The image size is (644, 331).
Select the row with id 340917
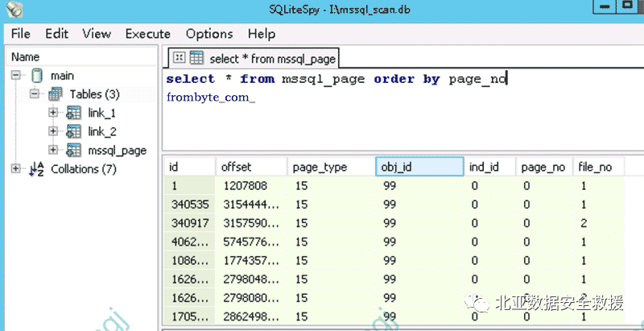pyautogui.click(x=394, y=223)
